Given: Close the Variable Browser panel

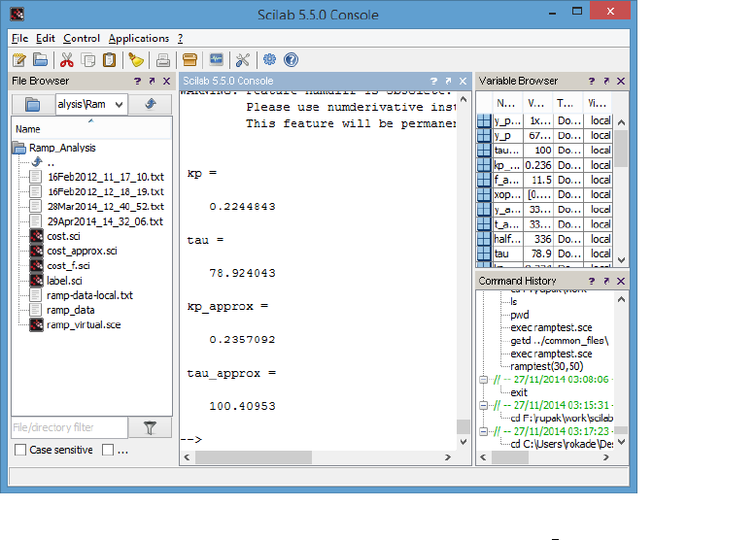Looking at the screenshot, I should pyautogui.click(x=621, y=81).
